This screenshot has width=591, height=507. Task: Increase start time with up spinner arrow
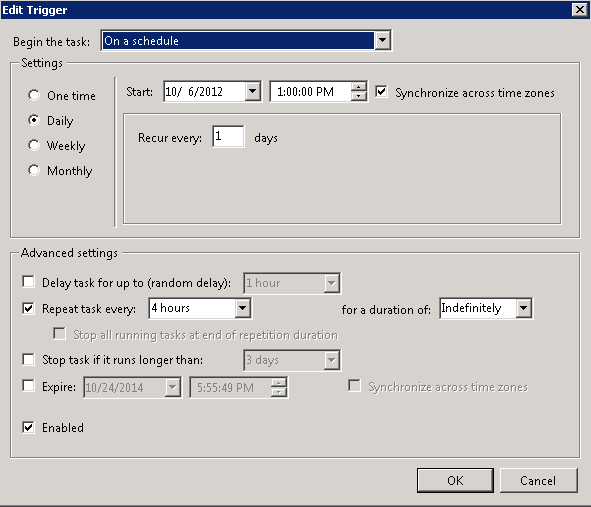pos(358,87)
